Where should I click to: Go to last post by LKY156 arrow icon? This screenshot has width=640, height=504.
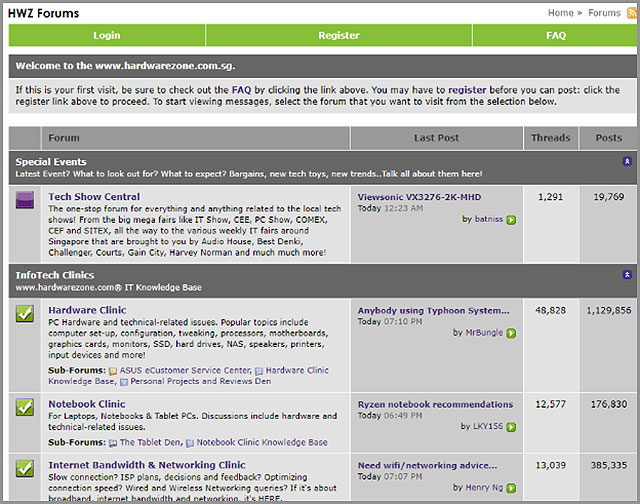[511, 426]
